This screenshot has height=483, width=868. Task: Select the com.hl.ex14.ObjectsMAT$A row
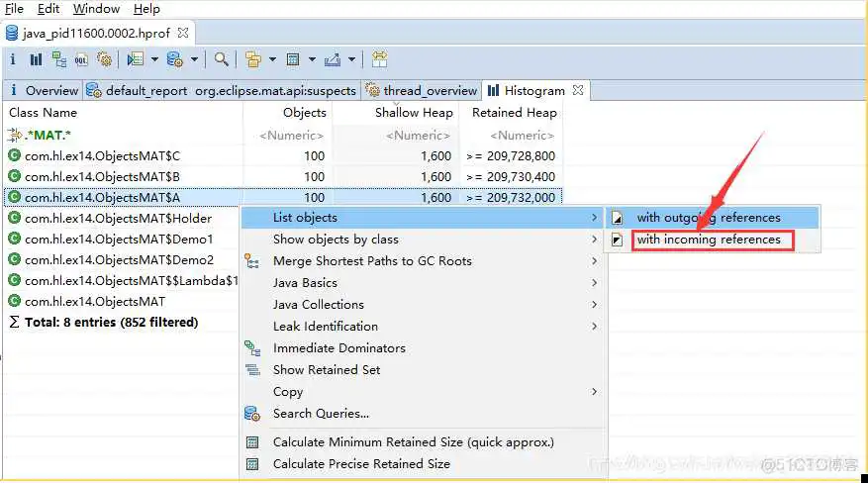point(282,198)
